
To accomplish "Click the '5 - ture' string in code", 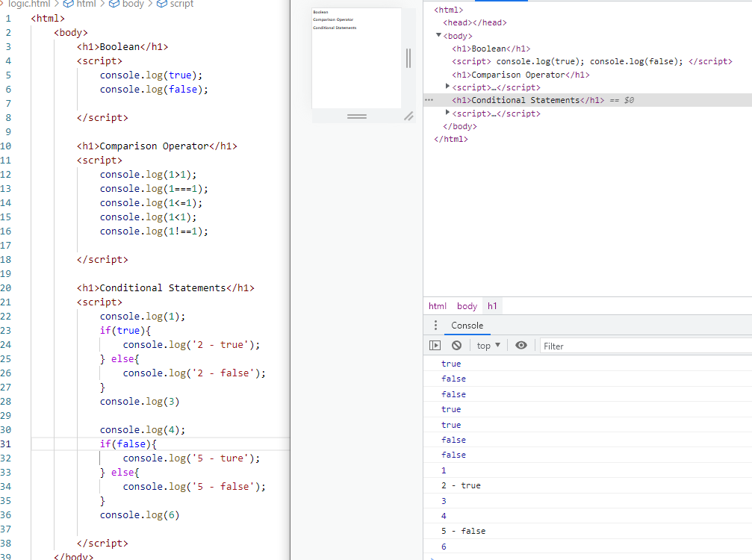I will point(220,458).
